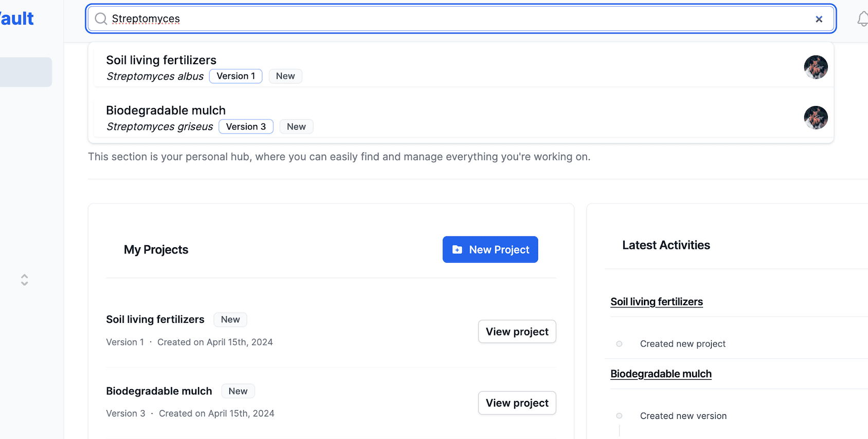Image resolution: width=868 pixels, height=439 pixels.
Task: Open Soil living fertilizers link in Latest Activities
Action: (656, 302)
